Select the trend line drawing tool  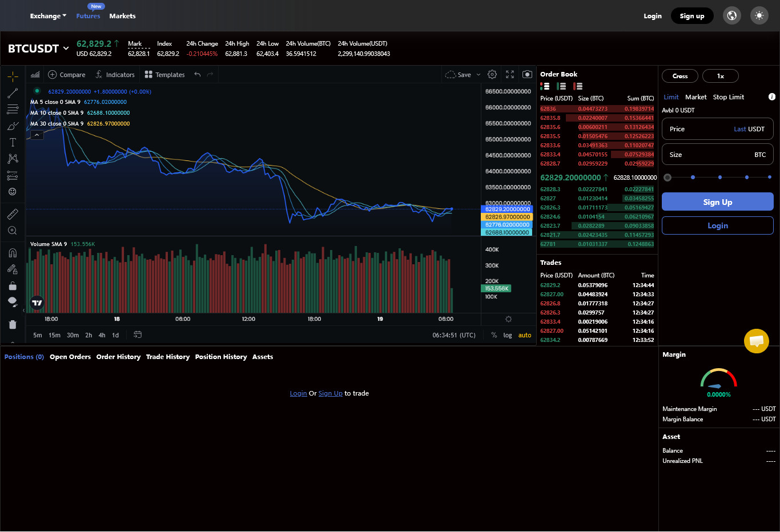13,93
